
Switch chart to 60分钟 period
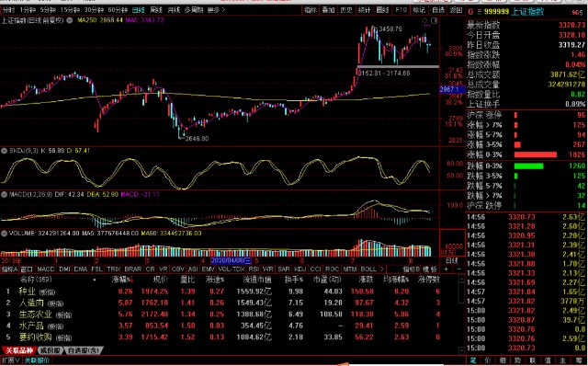118,10
